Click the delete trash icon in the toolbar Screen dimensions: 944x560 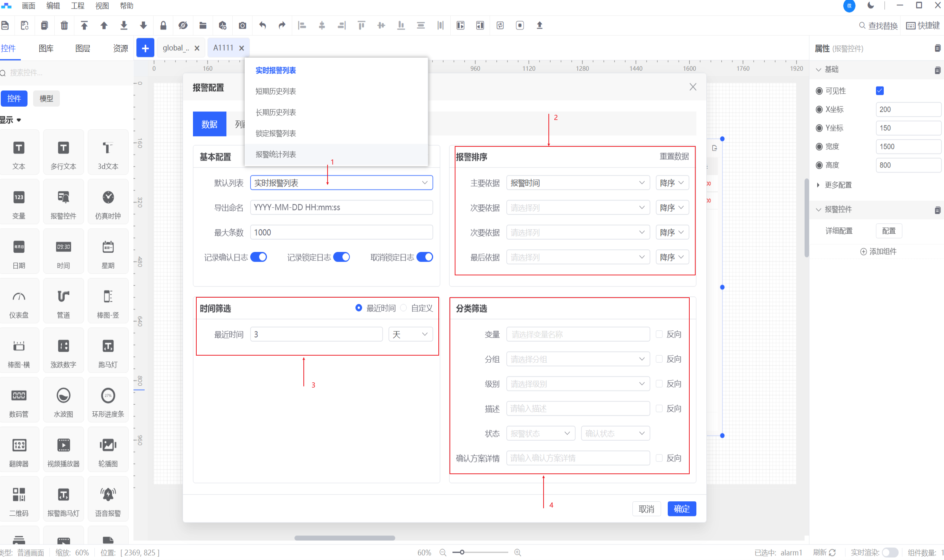tap(64, 25)
